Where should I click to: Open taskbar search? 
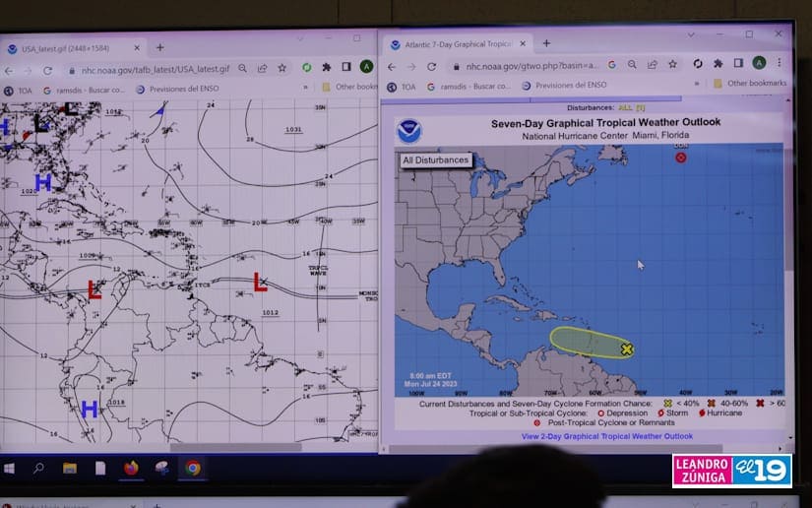(x=38, y=469)
